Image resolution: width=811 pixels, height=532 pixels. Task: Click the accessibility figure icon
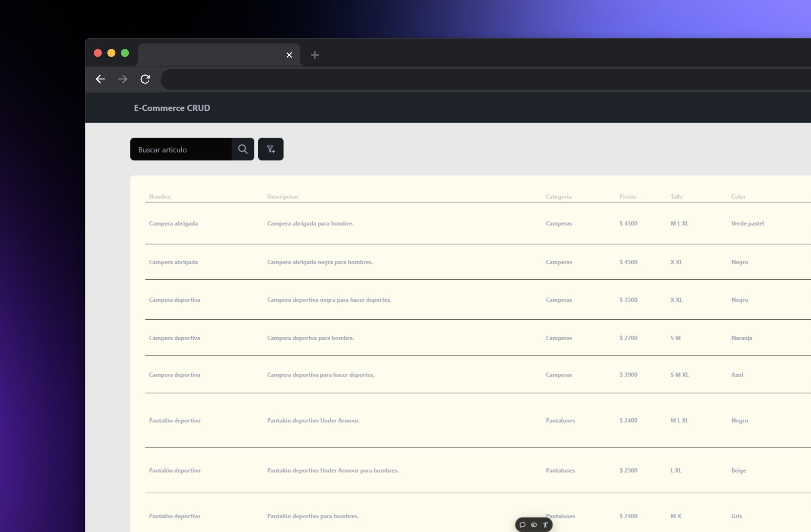(x=545, y=525)
